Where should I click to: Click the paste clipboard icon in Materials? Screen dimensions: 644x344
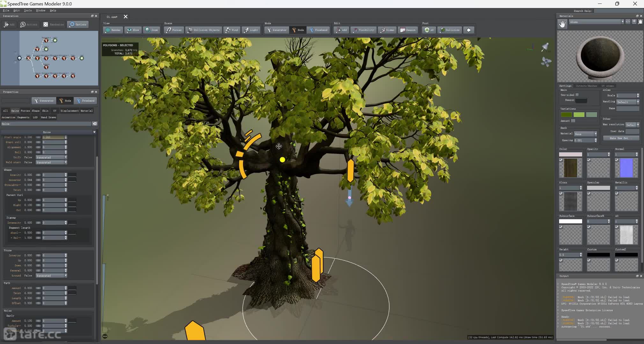point(640,22)
